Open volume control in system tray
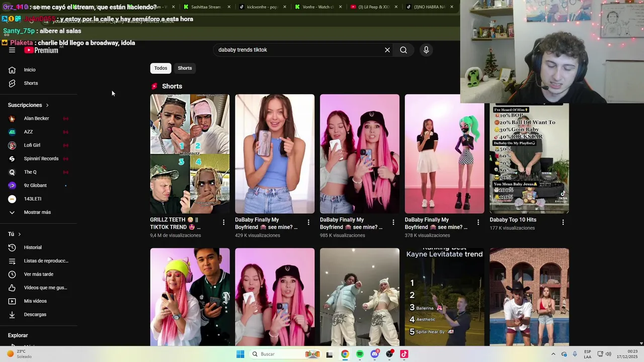Image resolution: width=644 pixels, height=362 pixels. pos(608,354)
